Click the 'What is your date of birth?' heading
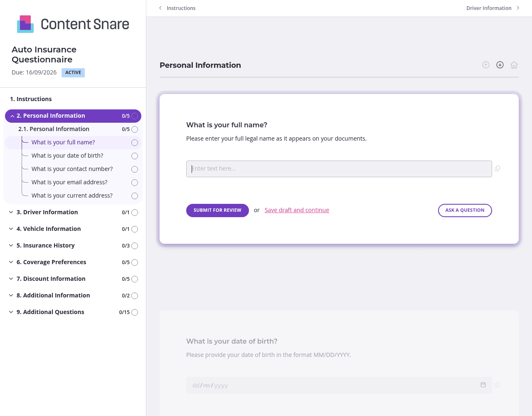Image resolution: width=532 pixels, height=416 pixels. click(x=232, y=341)
